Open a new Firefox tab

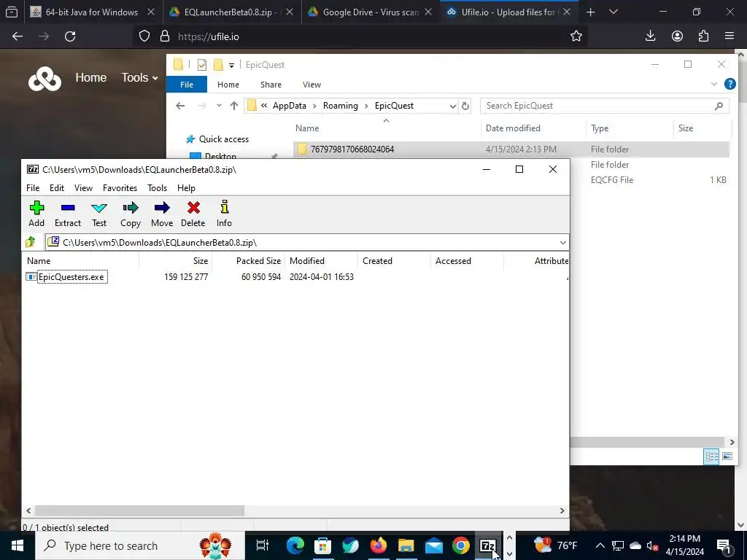(x=591, y=12)
